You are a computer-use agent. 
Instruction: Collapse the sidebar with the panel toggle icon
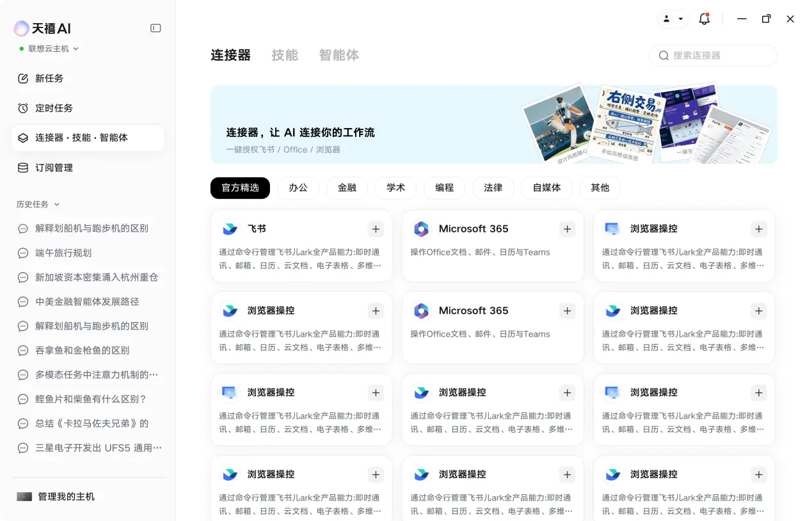[155, 28]
